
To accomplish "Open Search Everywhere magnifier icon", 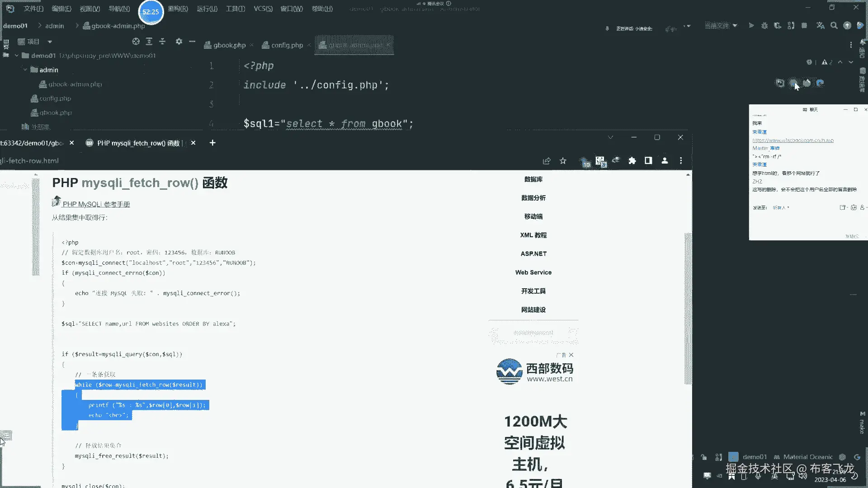I will [834, 26].
